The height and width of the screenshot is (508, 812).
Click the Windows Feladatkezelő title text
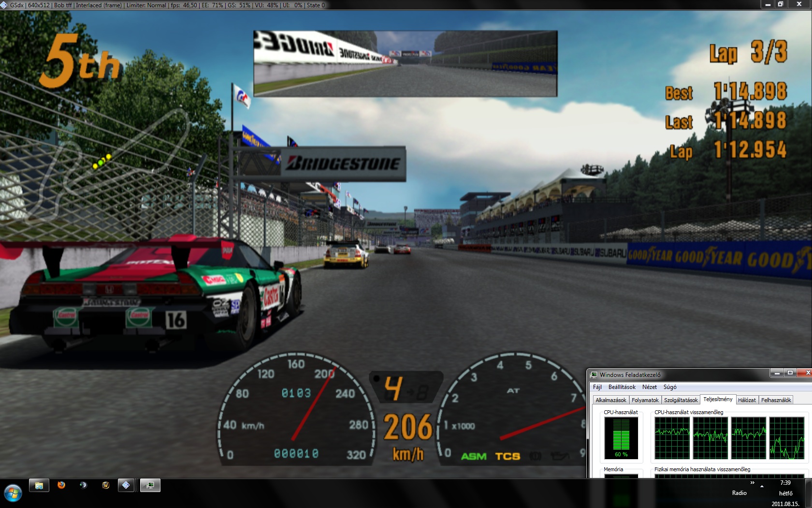tap(630, 374)
